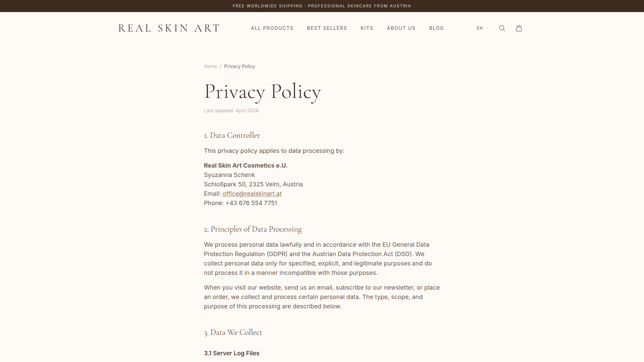Navigate to About Us

click(401, 28)
